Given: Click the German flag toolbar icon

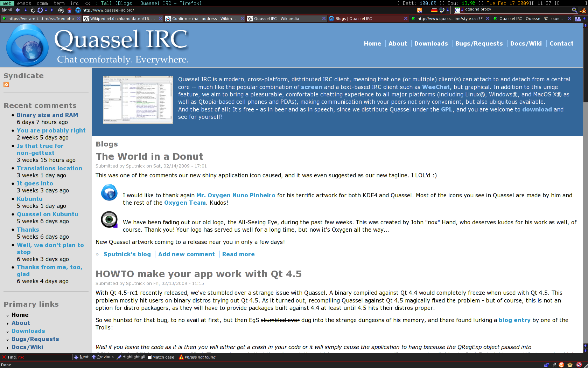Looking at the screenshot, I should (x=434, y=10).
